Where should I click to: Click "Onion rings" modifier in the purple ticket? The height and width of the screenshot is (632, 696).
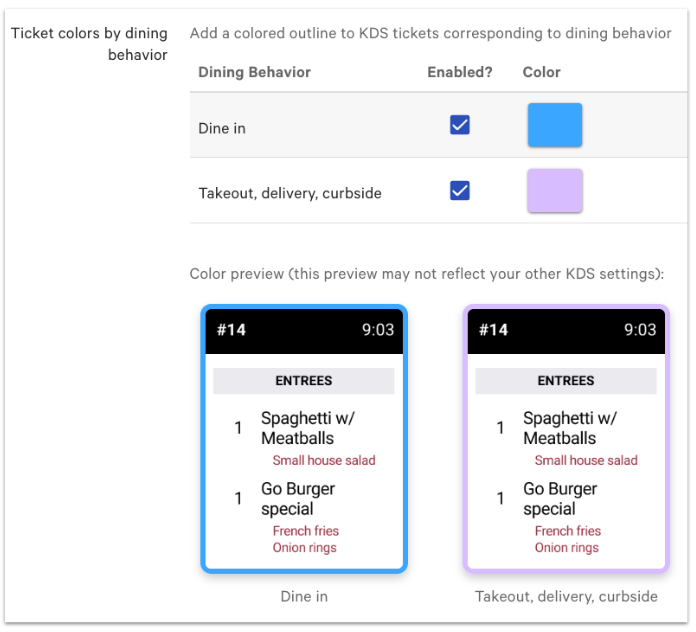(x=567, y=548)
